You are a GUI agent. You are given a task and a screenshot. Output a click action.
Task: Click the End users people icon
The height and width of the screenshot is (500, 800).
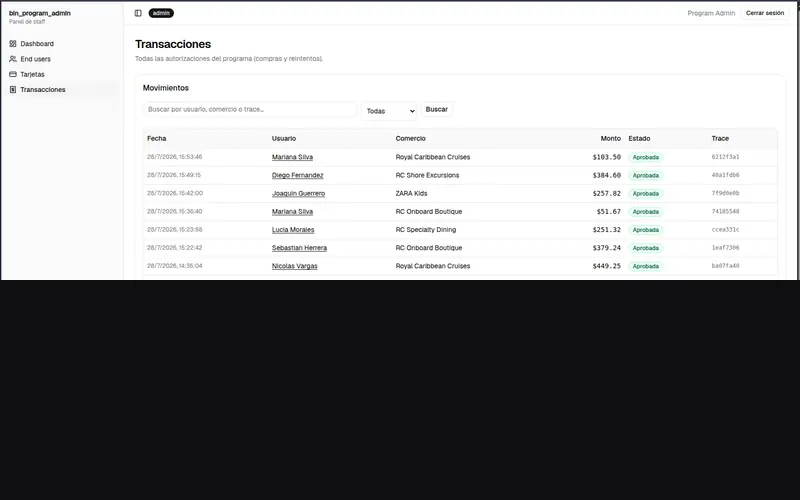pyautogui.click(x=13, y=59)
